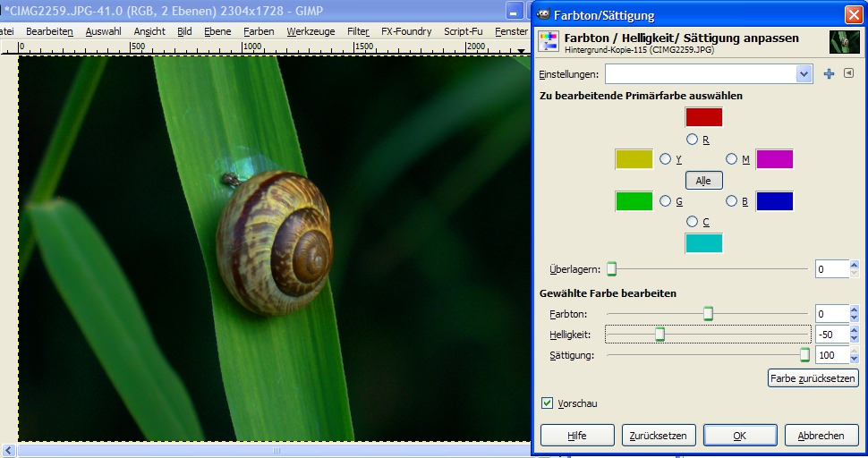This screenshot has width=868, height=458.
Task: Click the Zurücksetzen button
Action: click(x=659, y=436)
